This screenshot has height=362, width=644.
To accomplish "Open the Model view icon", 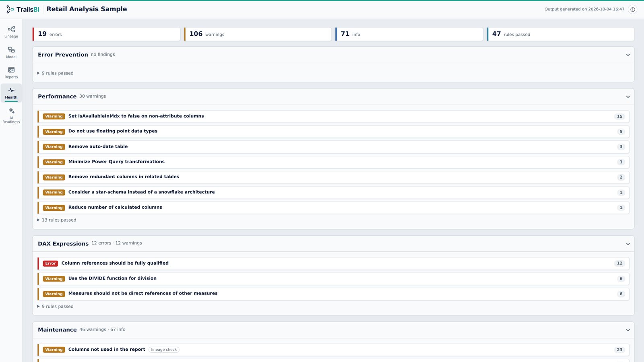I will coord(11,50).
